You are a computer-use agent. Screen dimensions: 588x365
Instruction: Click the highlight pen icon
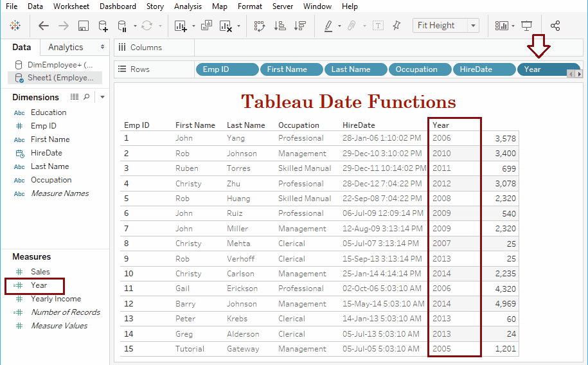(328, 26)
